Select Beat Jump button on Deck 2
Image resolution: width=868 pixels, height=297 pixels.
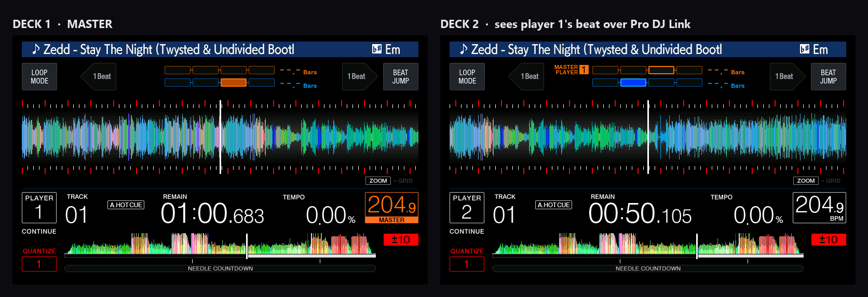pyautogui.click(x=828, y=77)
